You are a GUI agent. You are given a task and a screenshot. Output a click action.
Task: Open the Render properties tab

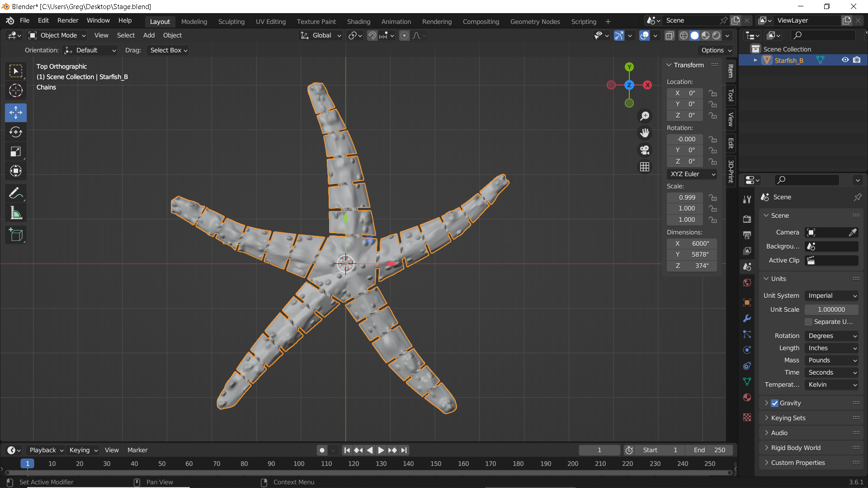(x=747, y=219)
